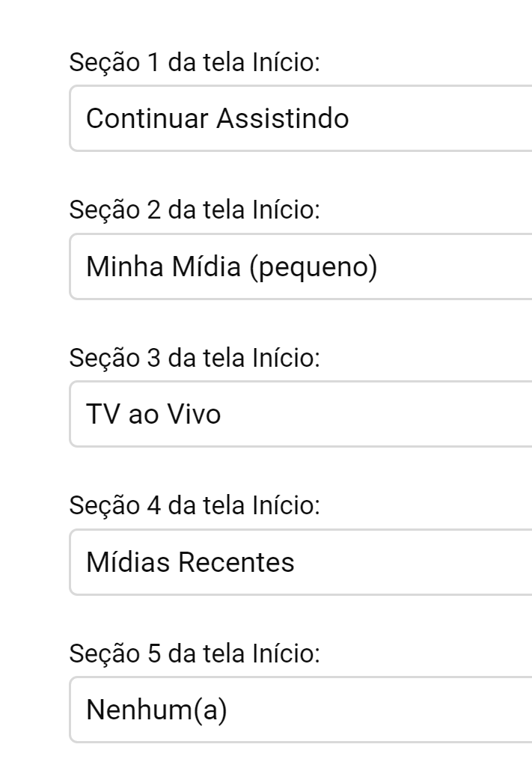Viewport: 532px width, 768px height.
Task: Click the "Seção 2 da tela Início" label
Action: point(195,211)
